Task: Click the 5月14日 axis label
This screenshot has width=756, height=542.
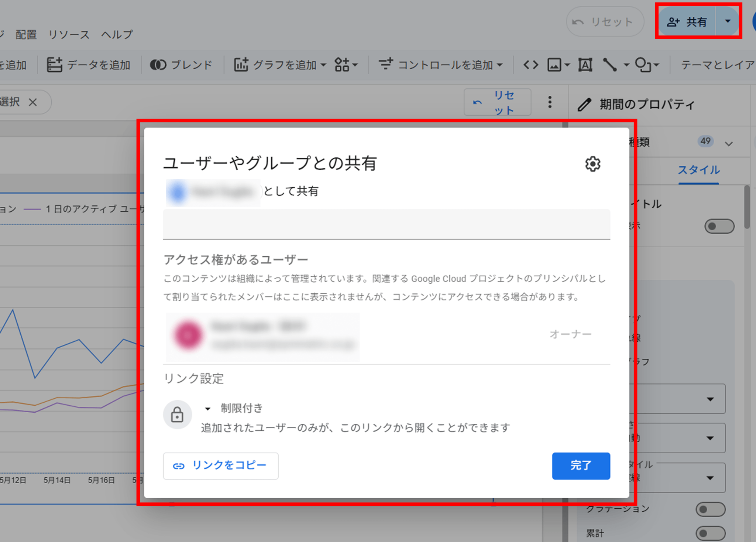Action: coord(57,480)
